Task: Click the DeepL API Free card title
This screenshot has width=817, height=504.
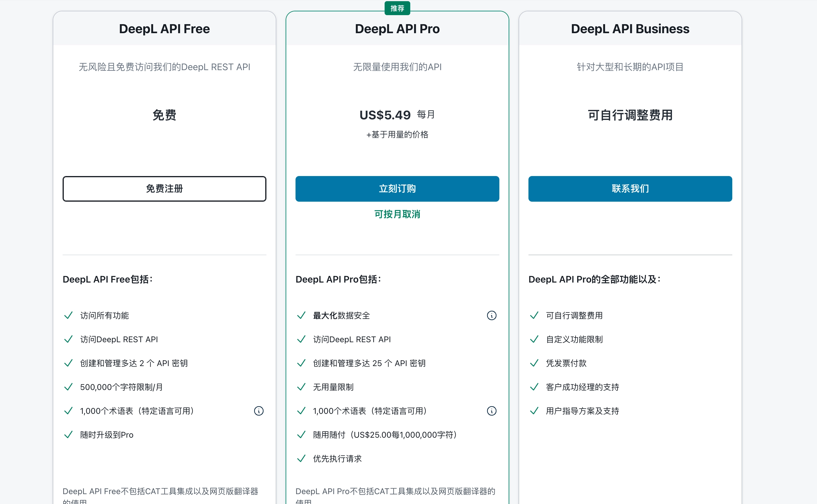Action: pyautogui.click(x=164, y=29)
